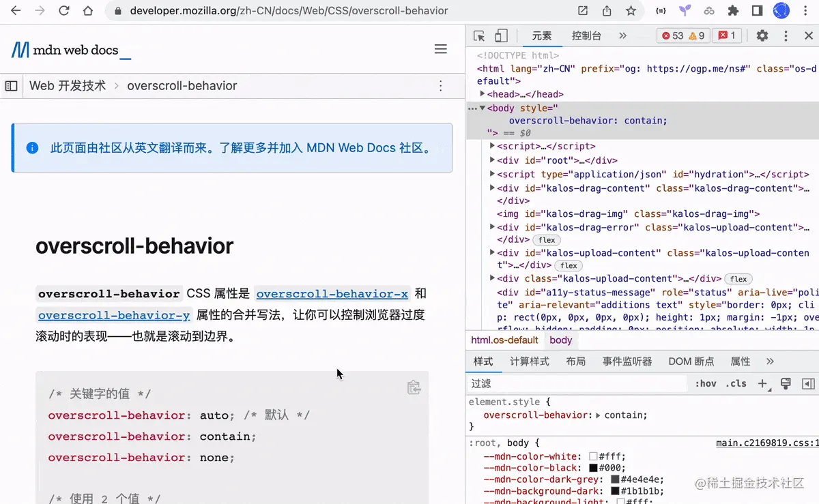Click the Web 开发技术 breadcrumb

point(68,86)
